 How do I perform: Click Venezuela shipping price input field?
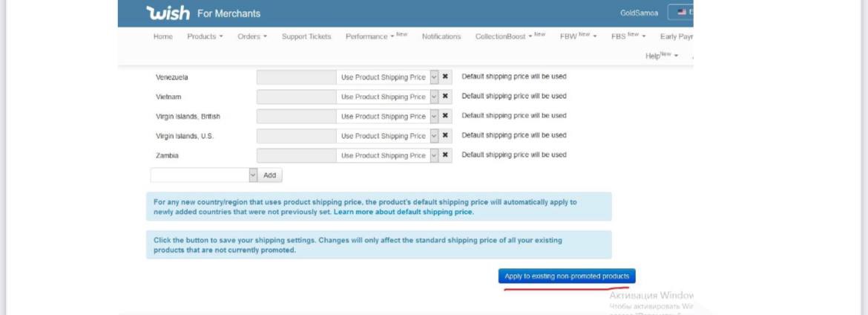pyautogui.click(x=296, y=77)
